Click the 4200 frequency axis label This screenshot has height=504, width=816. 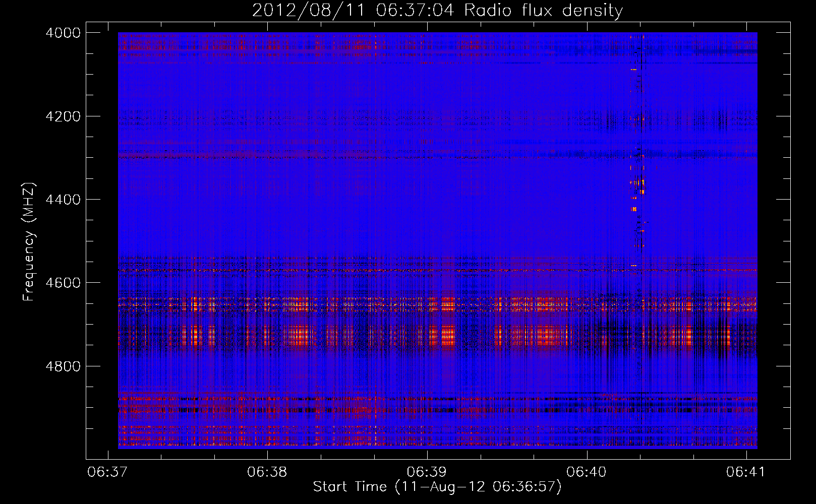coord(63,116)
